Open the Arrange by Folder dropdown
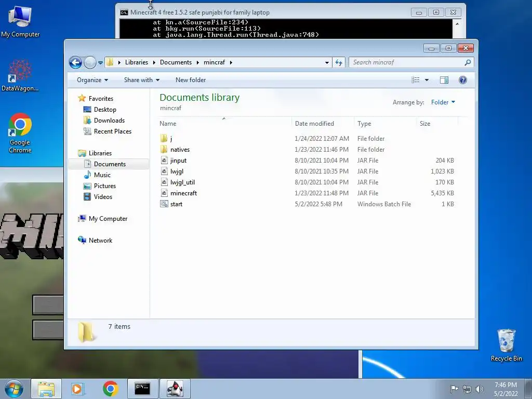 (443, 102)
